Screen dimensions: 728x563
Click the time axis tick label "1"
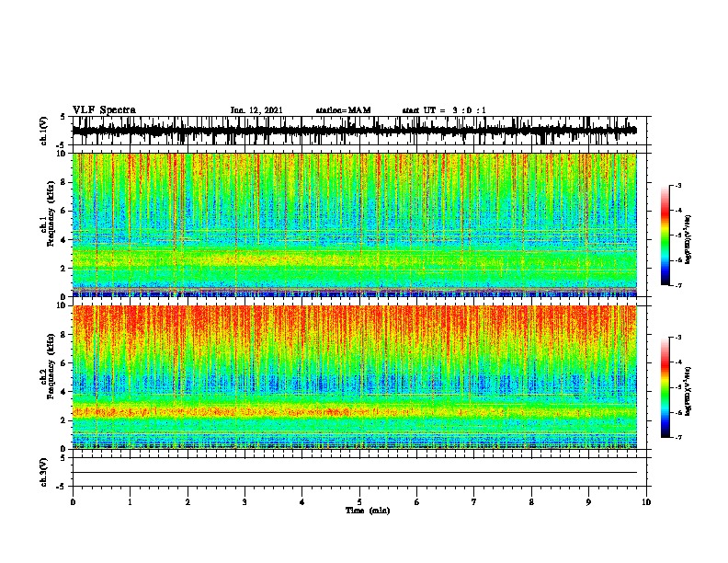tap(130, 502)
